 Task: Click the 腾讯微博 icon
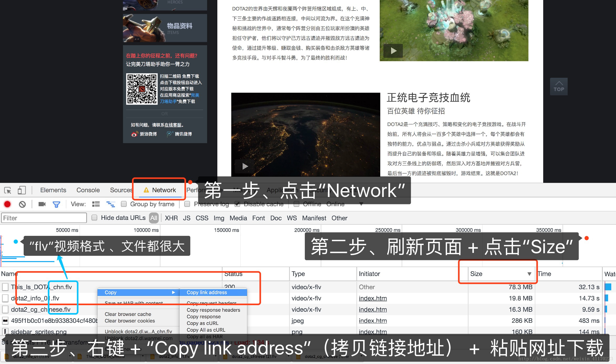pyautogui.click(x=170, y=134)
